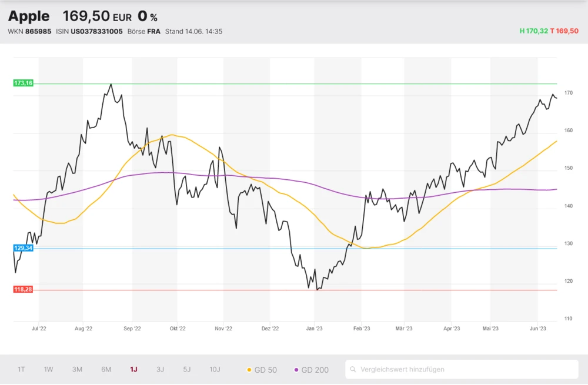
Task: Select the 1W time range
Action: (x=48, y=370)
